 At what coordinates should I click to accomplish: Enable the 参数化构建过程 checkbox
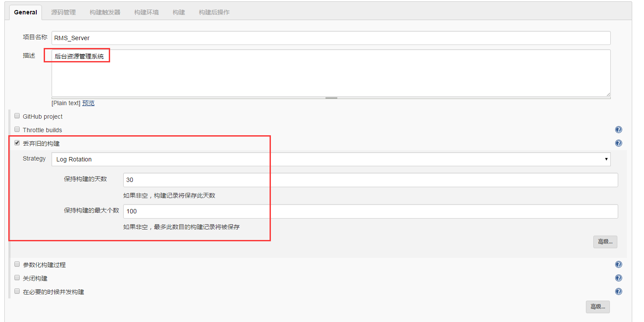pos(17,264)
